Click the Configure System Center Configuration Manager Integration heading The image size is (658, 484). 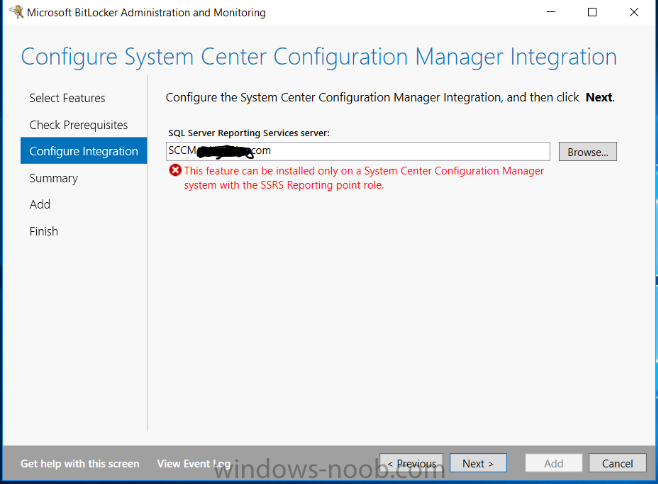pyautogui.click(x=319, y=57)
